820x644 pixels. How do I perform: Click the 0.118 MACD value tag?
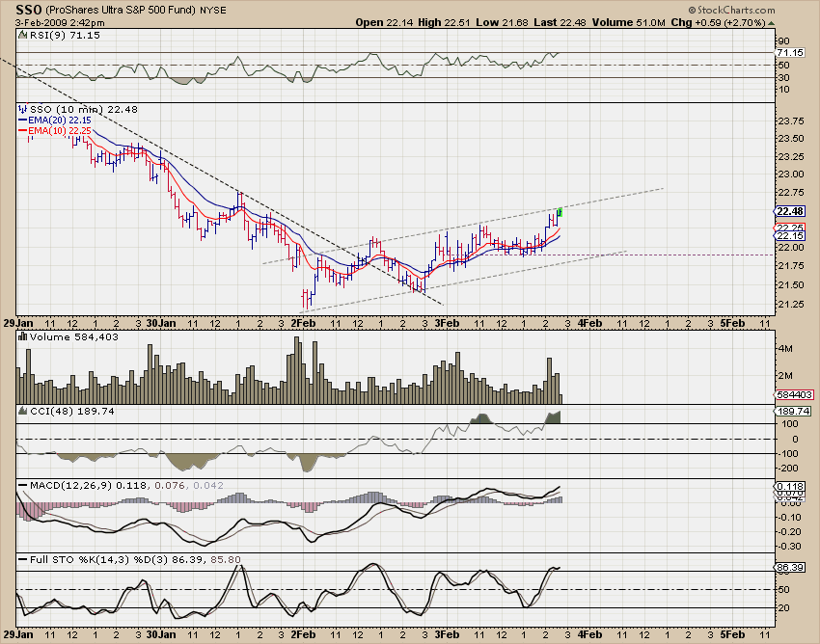790,486
